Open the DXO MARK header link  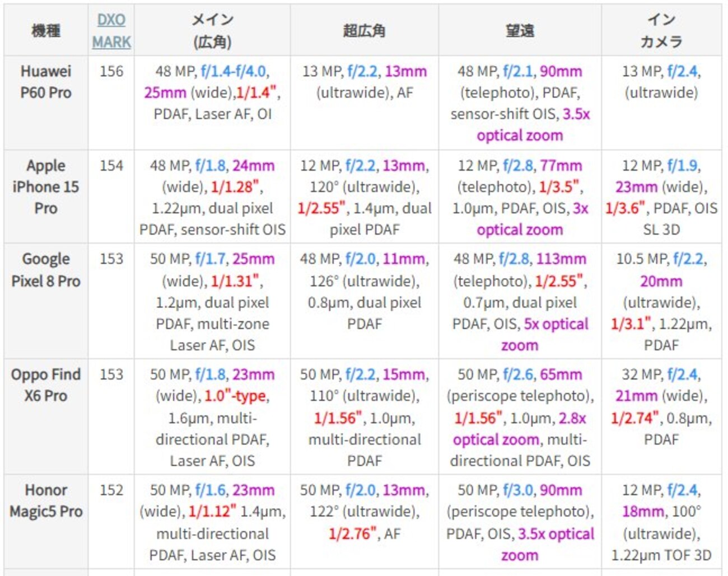tap(111, 31)
